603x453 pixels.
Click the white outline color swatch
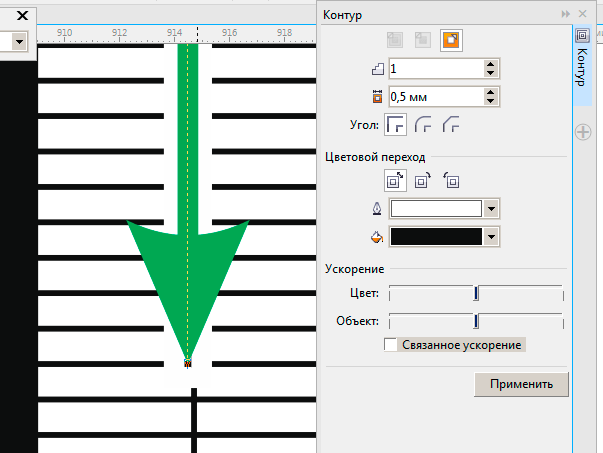pos(436,209)
